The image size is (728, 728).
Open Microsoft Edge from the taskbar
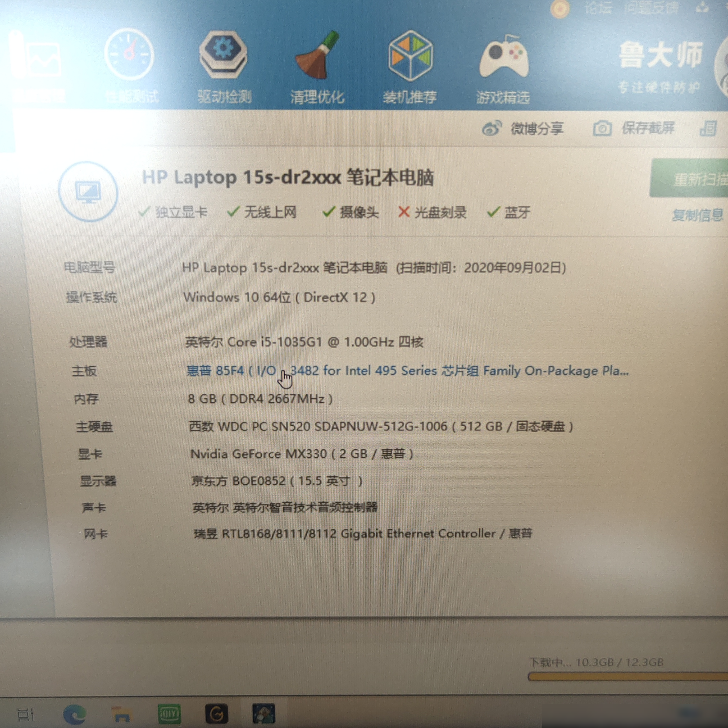coord(74,715)
